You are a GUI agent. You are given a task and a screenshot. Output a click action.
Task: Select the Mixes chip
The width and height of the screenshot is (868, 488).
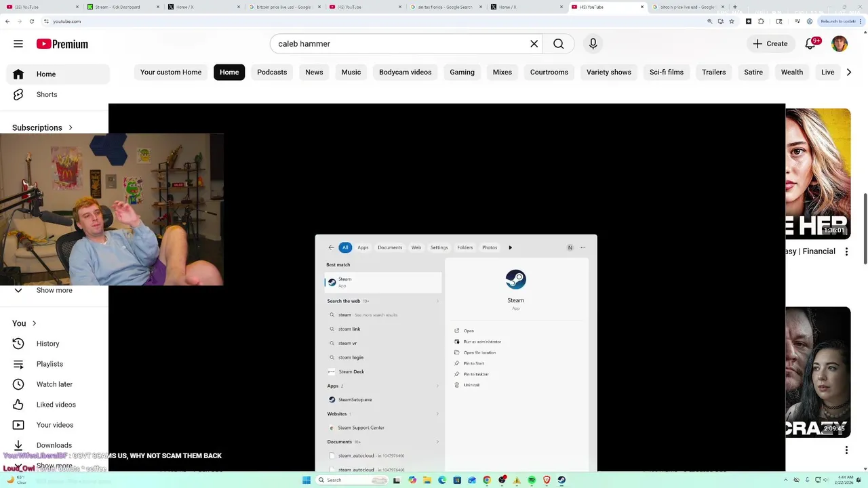[502, 73]
